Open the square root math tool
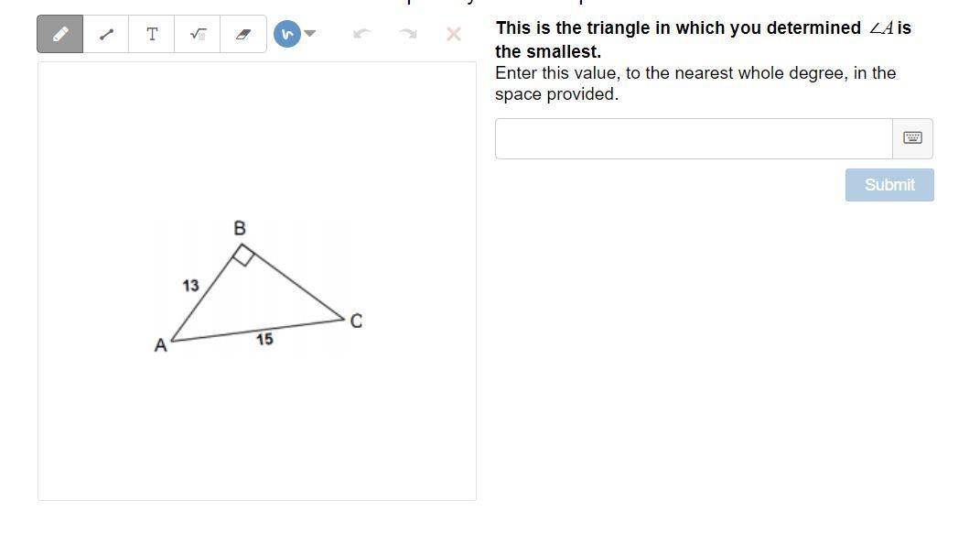This screenshot has width=980, height=555. pyautogui.click(x=198, y=35)
